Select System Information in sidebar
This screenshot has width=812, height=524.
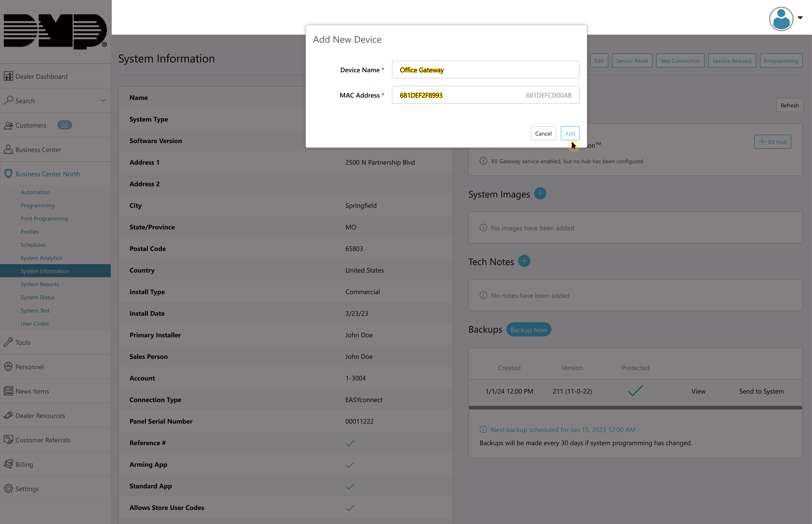[55, 271]
